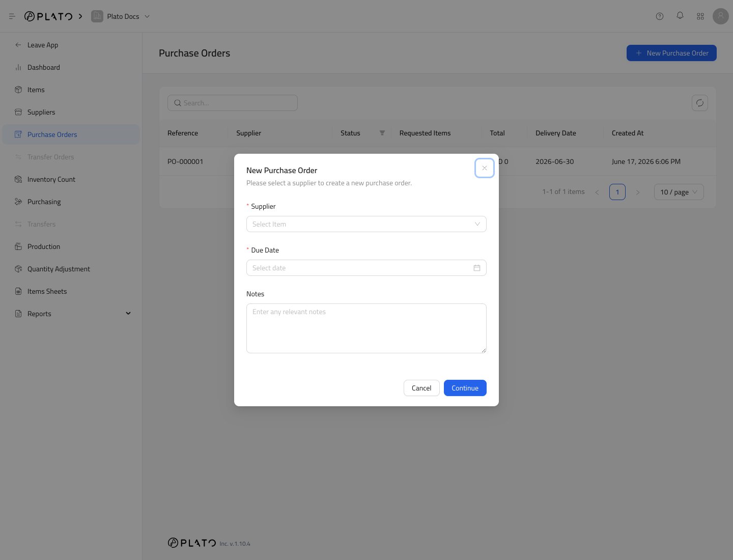Refresh the purchase orders table
Screen dimensions: 733x560
tap(700, 103)
